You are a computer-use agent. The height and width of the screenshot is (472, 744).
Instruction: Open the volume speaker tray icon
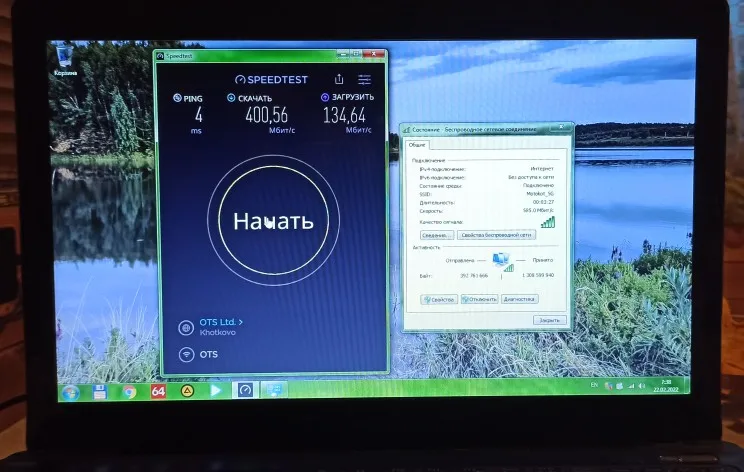pyautogui.click(x=642, y=386)
